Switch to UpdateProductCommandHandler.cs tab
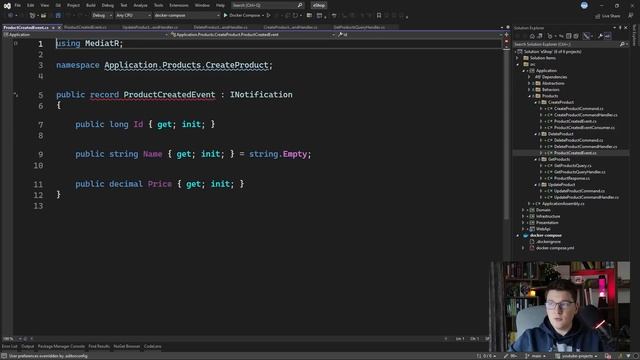The image size is (640, 360). coord(150,27)
